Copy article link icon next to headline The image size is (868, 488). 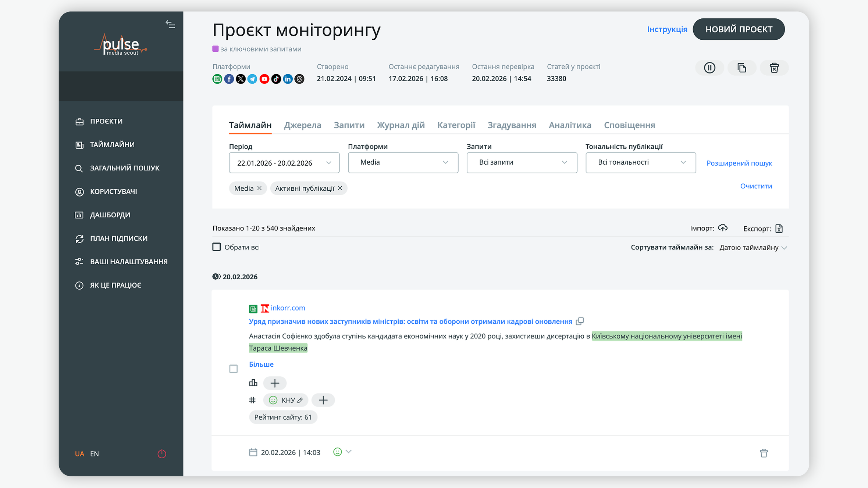(580, 321)
